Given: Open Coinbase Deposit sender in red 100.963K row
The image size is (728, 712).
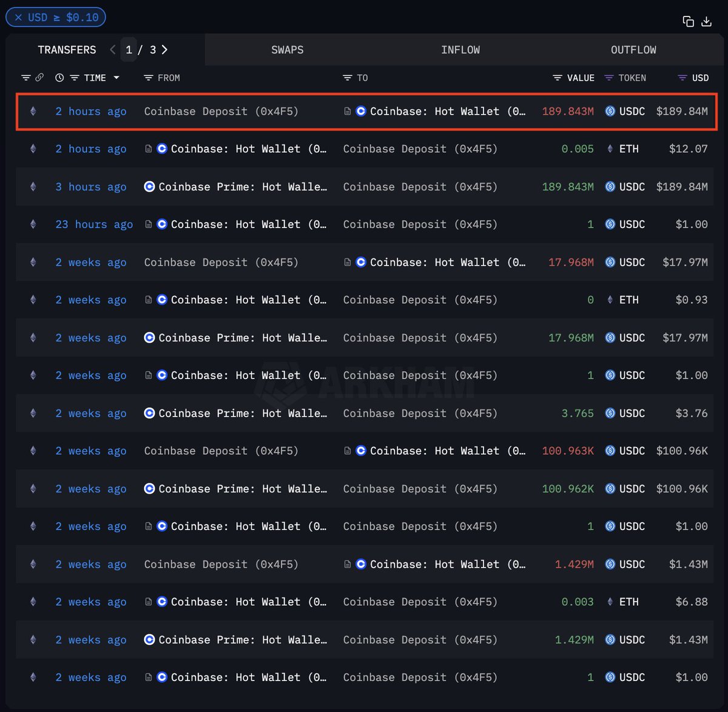Looking at the screenshot, I should tap(221, 451).
